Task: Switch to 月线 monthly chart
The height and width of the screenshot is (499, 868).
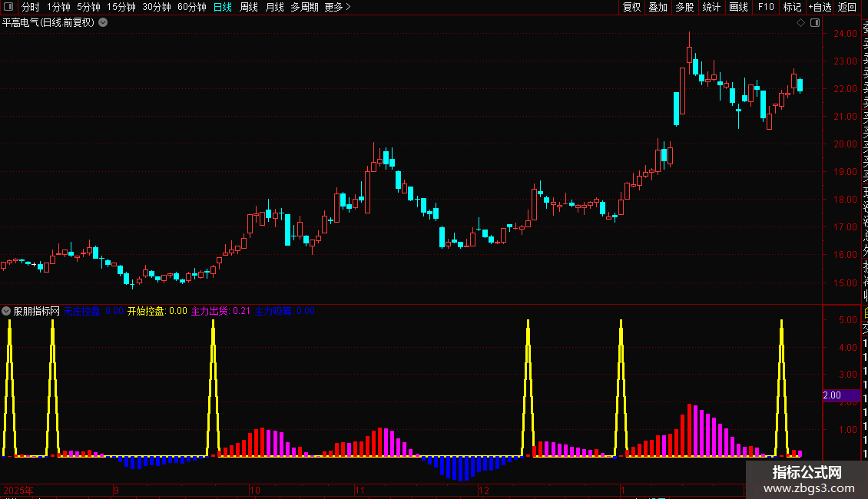Action: click(x=274, y=7)
